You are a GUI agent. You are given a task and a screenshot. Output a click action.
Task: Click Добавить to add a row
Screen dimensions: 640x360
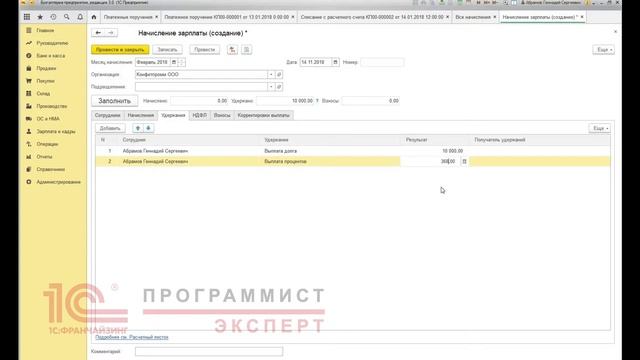coord(110,129)
